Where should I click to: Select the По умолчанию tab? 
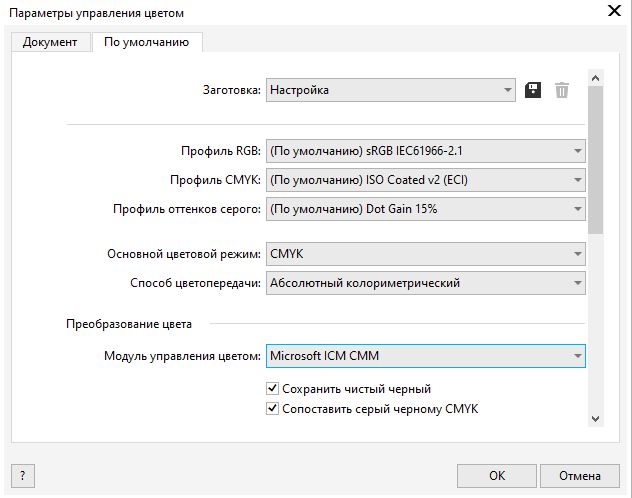click(147, 43)
